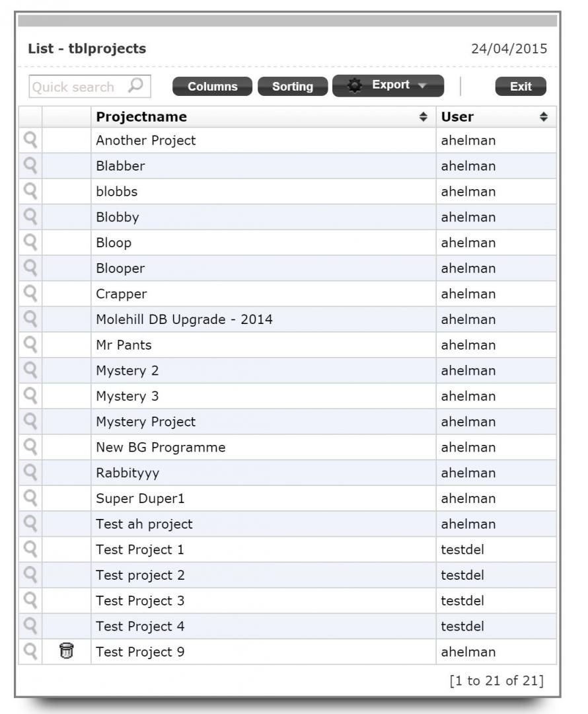
Task: Click the view icon beside Mr Pants
Action: 30,345
